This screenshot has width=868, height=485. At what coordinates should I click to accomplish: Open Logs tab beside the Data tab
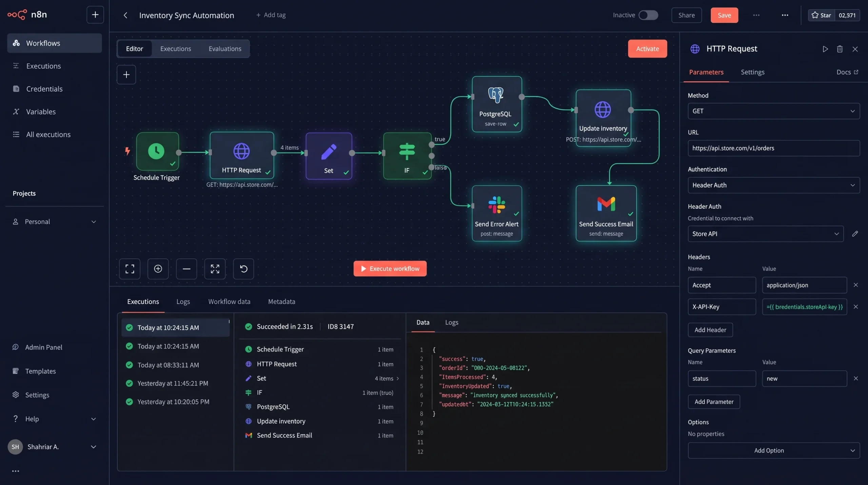451,322
